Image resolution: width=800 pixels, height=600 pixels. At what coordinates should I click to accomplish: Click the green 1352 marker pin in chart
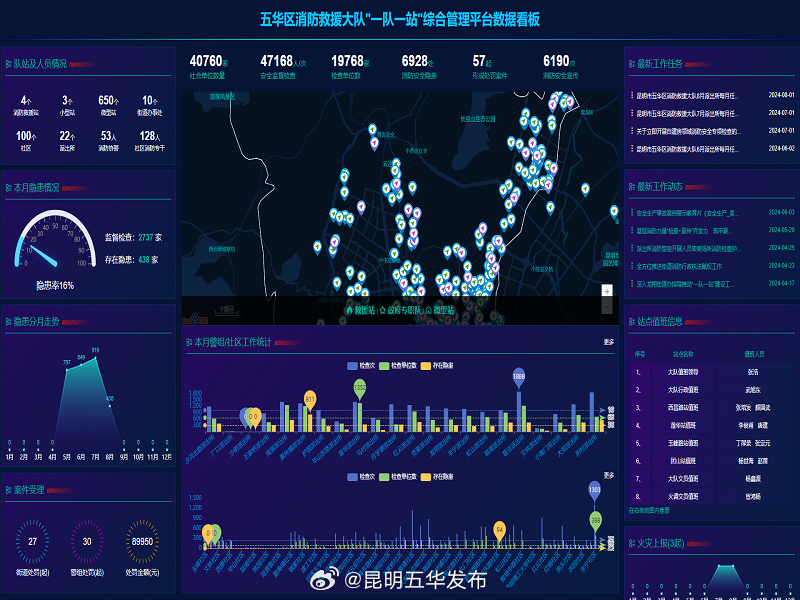pyautogui.click(x=359, y=386)
